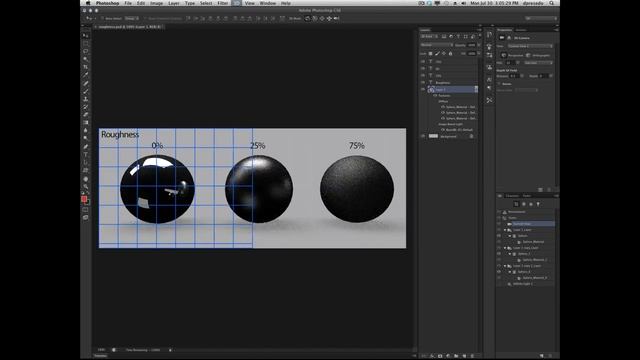The width and height of the screenshot is (640, 360).
Task: Filter 3D panel by lights
Action: pos(538,204)
